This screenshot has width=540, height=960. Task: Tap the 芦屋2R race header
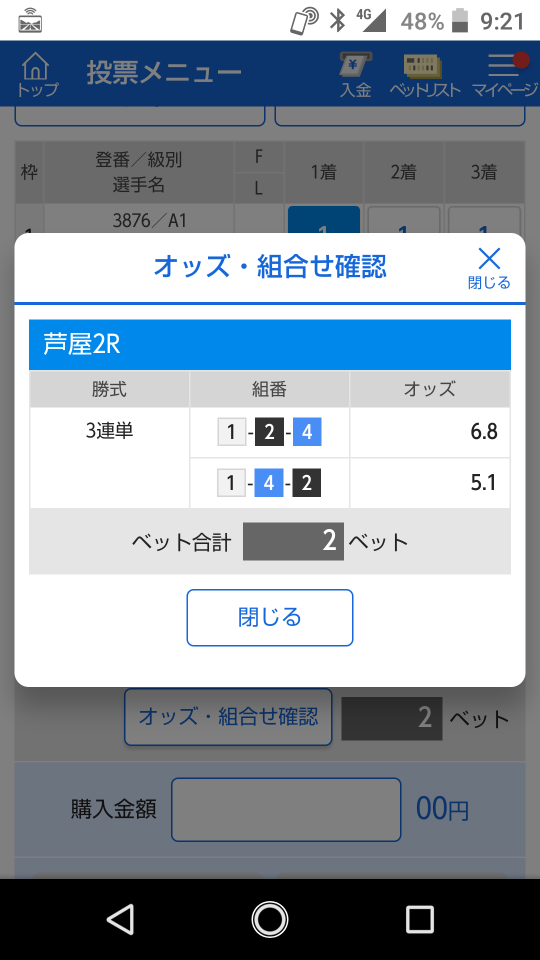click(x=269, y=345)
